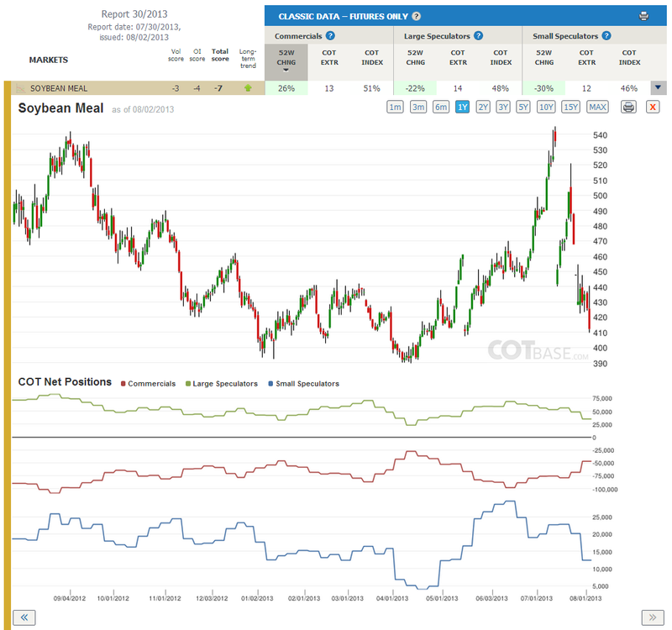Select the 3m chart range

coord(417,107)
